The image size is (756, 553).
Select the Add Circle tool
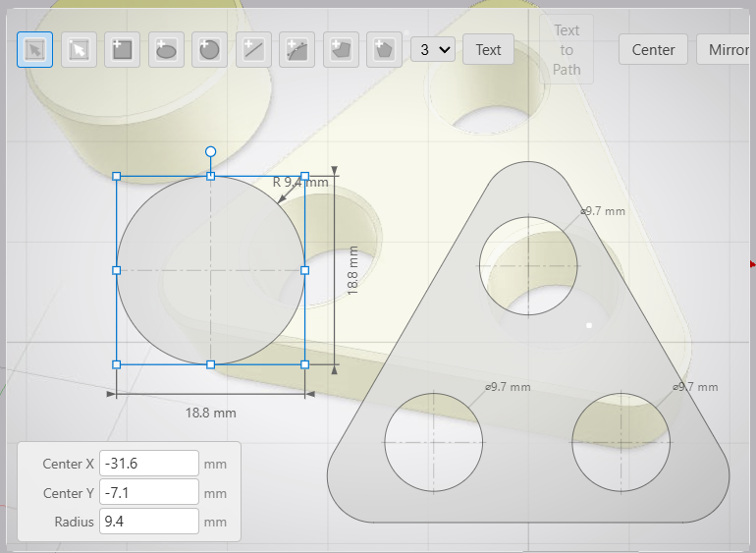click(209, 50)
